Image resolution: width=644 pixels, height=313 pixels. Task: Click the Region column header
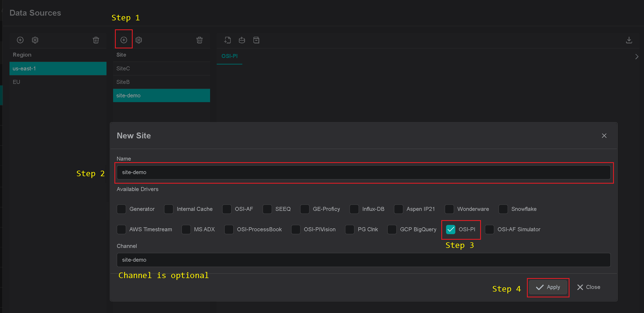22,55
